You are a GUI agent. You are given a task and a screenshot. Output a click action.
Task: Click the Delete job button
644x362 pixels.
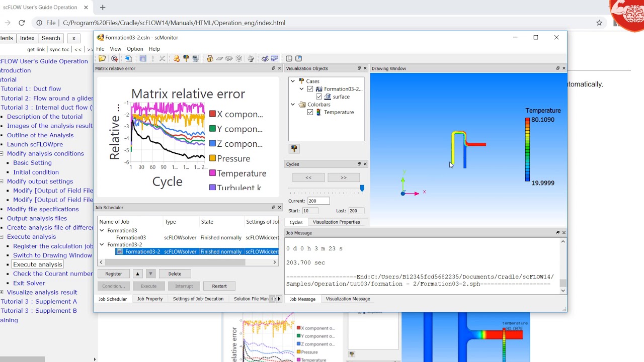tap(175, 274)
